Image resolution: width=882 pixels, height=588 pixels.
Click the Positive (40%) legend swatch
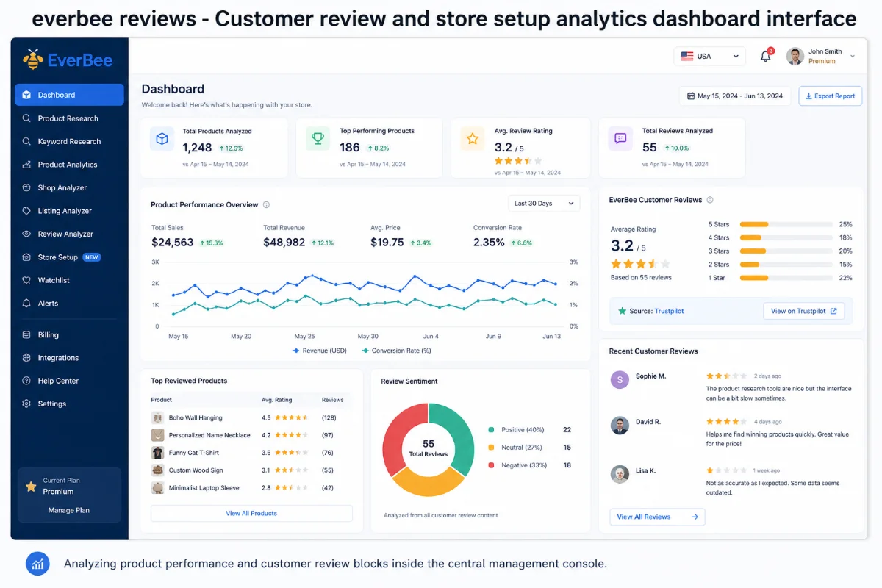point(491,430)
